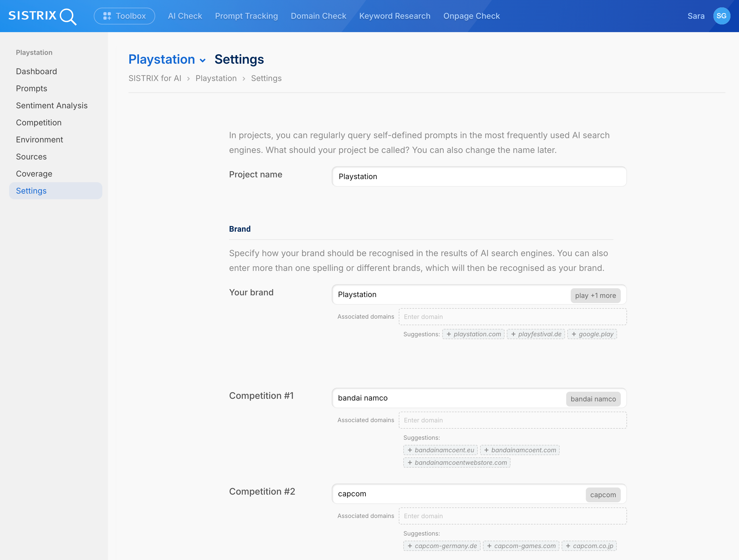The width and height of the screenshot is (739, 560).
Task: Click the capcom tag in Competition #2
Action: [603, 495]
